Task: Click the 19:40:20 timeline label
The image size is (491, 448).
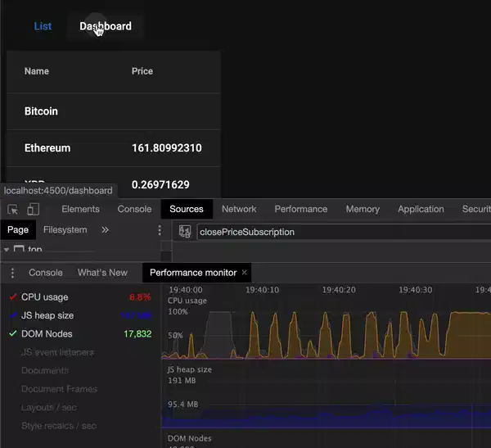Action: pyautogui.click(x=339, y=290)
